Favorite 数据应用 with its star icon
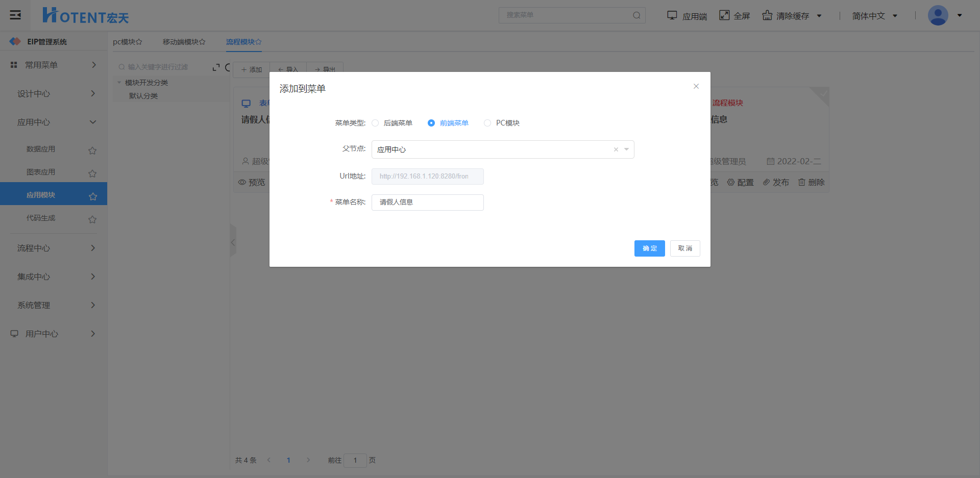This screenshot has height=478, width=980. pos(92,150)
